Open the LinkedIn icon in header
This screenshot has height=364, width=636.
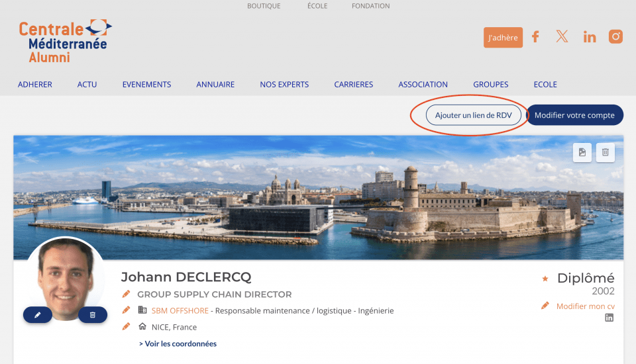point(590,37)
